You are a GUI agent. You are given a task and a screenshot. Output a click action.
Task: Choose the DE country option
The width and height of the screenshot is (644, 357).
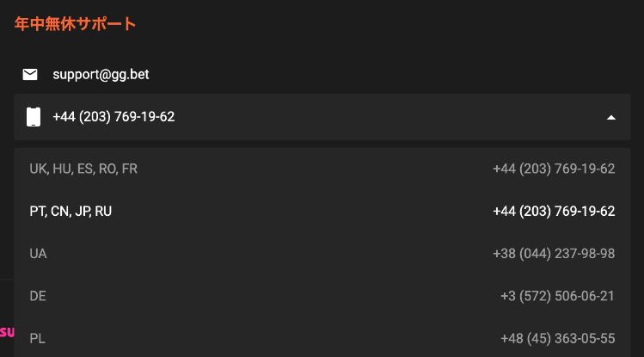[x=38, y=296]
